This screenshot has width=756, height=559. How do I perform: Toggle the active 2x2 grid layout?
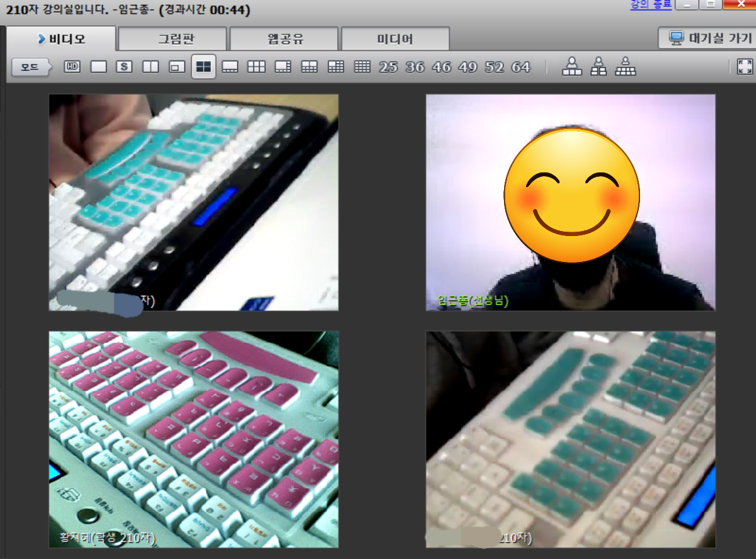pyautogui.click(x=203, y=67)
